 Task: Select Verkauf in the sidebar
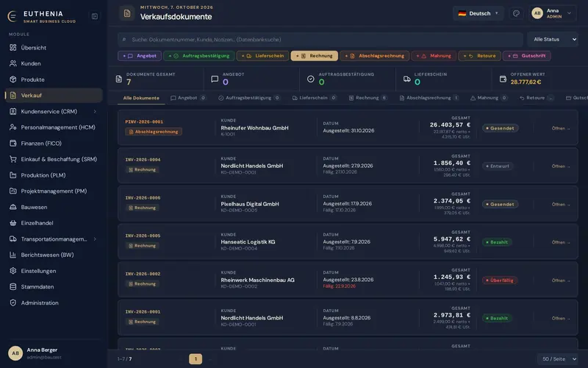[54, 96]
